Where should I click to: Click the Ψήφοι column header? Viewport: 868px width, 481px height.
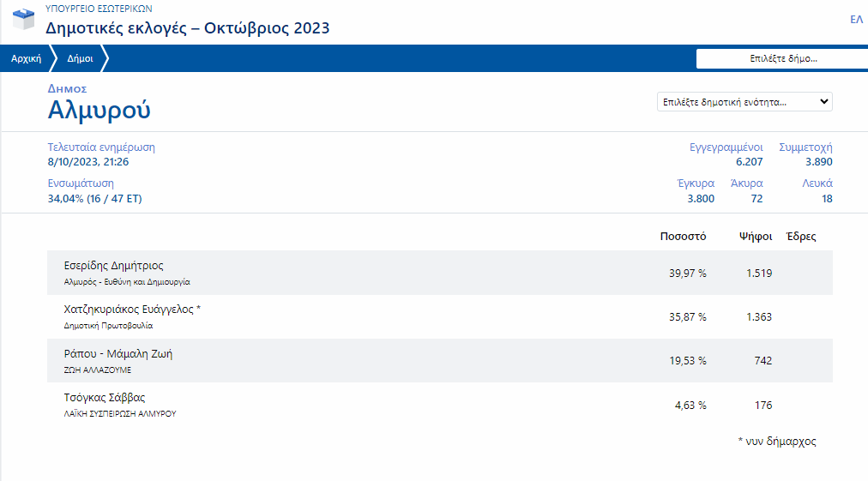755,236
